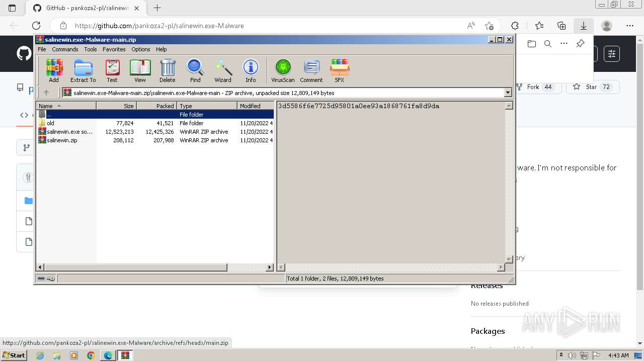The image size is (644, 362).
Task: Search downloads magnifier icon
Action: [548, 44]
